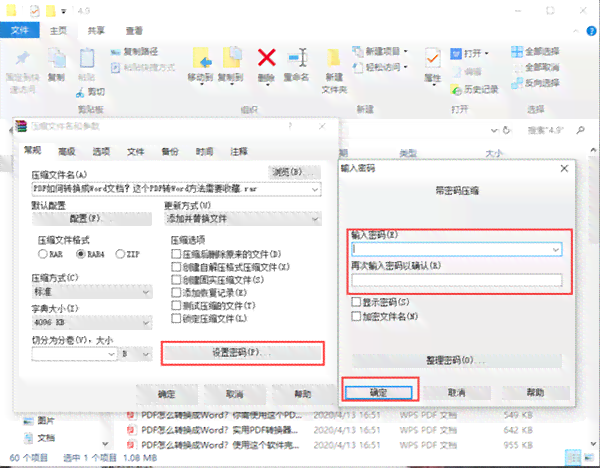
Task: Click the Pin to Quick access icon
Action: 22,59
